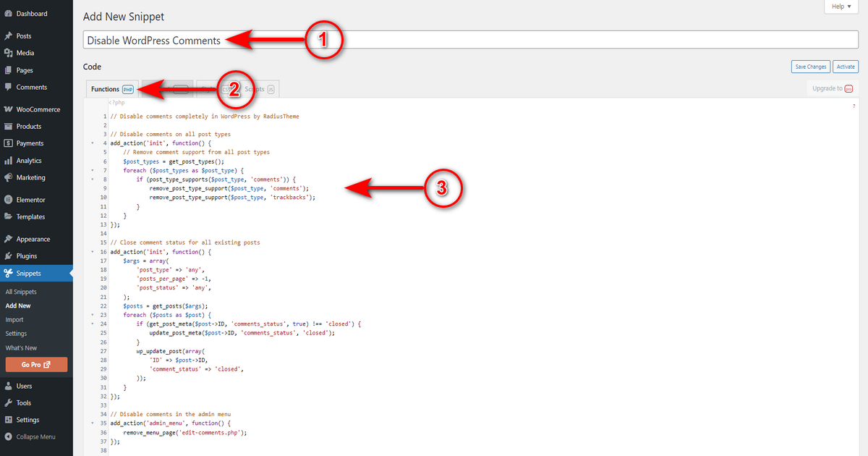Focus the snippet title input field

pyautogui.click(x=471, y=41)
